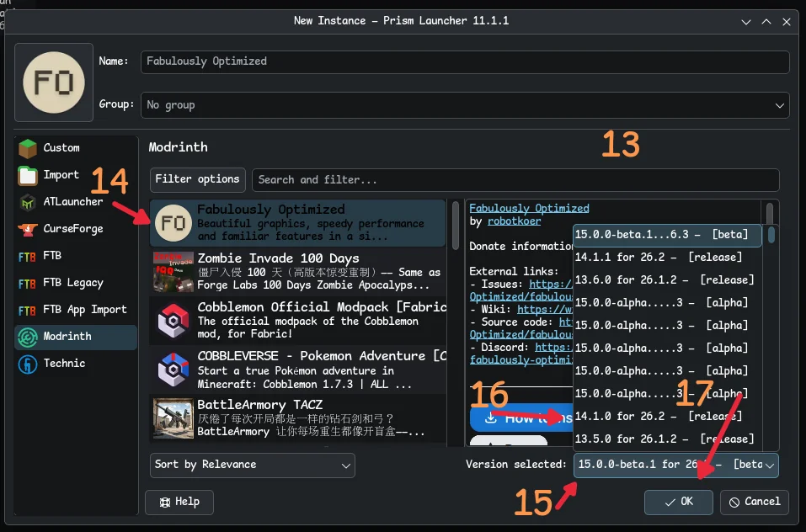Click the Fabulously Optimized modpack thumbnail

click(x=173, y=223)
